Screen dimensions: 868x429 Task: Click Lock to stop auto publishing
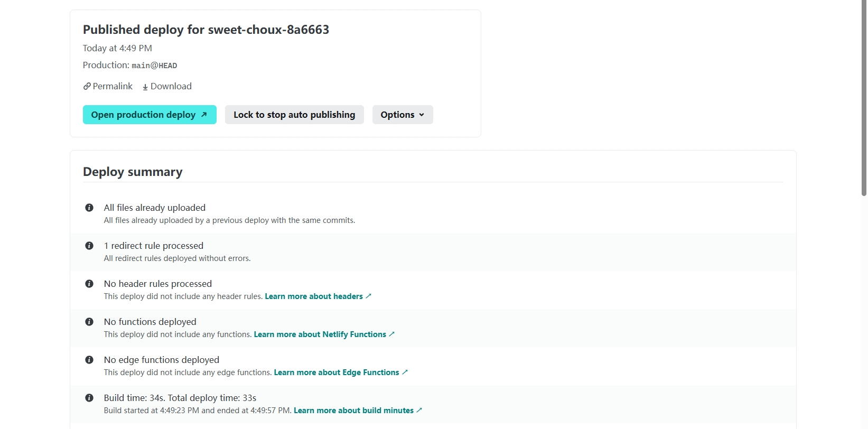[294, 115]
